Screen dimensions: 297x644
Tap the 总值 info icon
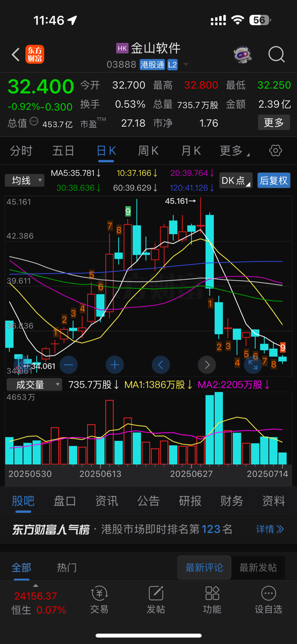tap(34, 122)
